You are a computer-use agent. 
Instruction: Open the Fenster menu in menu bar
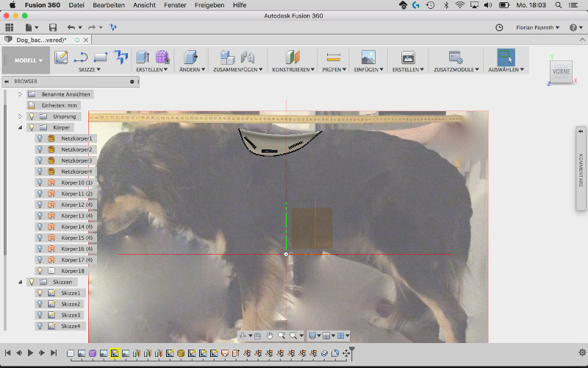pos(175,4)
